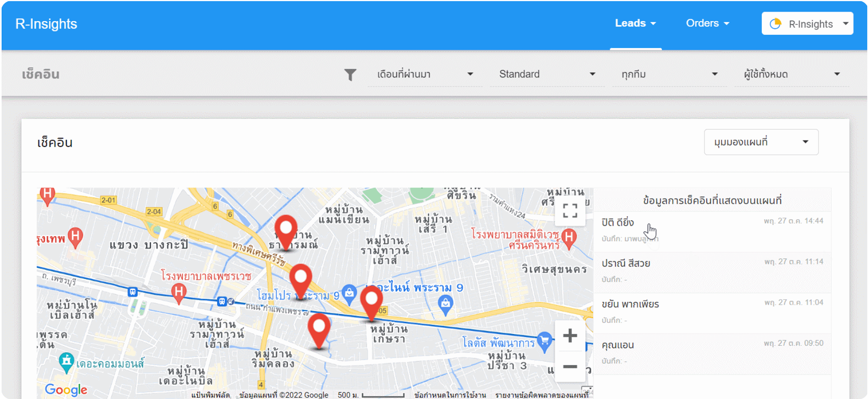Zoom out on the map

[569, 367]
